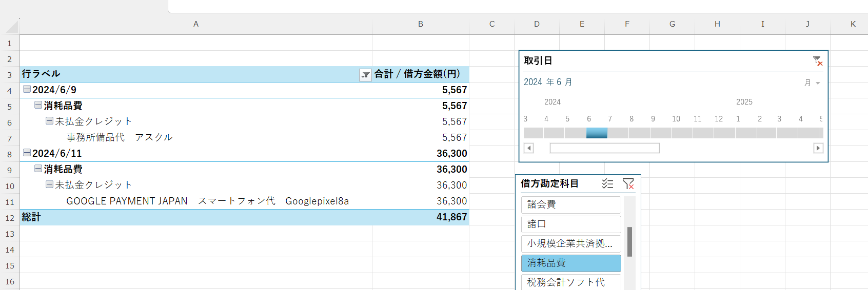868x290 pixels.
Task: Collapse the 2024/6/9 date group
Action: tap(27, 89)
